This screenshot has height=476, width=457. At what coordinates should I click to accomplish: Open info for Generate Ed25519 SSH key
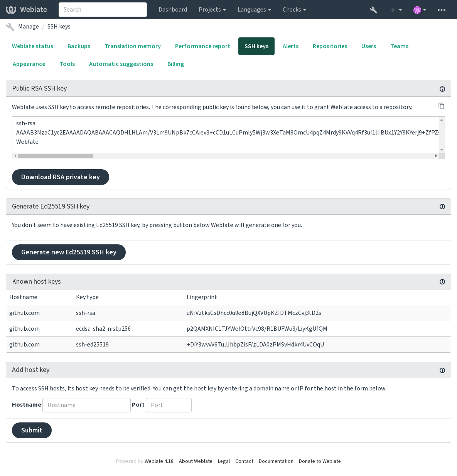point(442,207)
